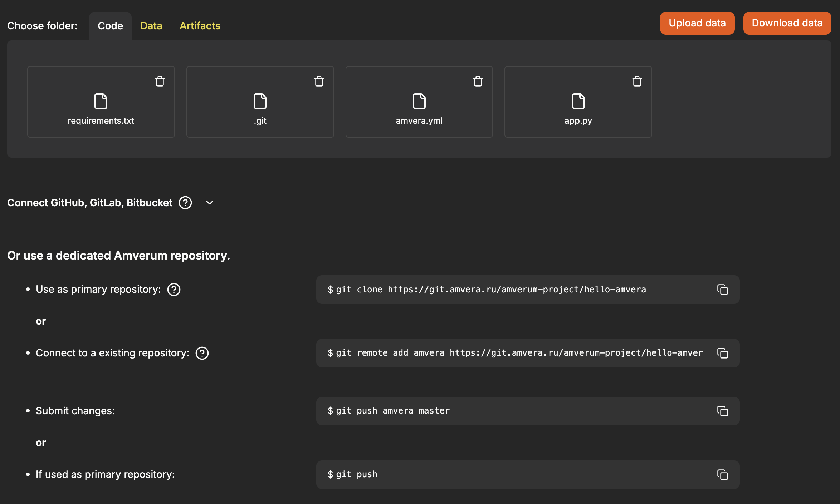The height and width of the screenshot is (504, 840).
Task: Open the amvera.yml file icon
Action: click(419, 101)
